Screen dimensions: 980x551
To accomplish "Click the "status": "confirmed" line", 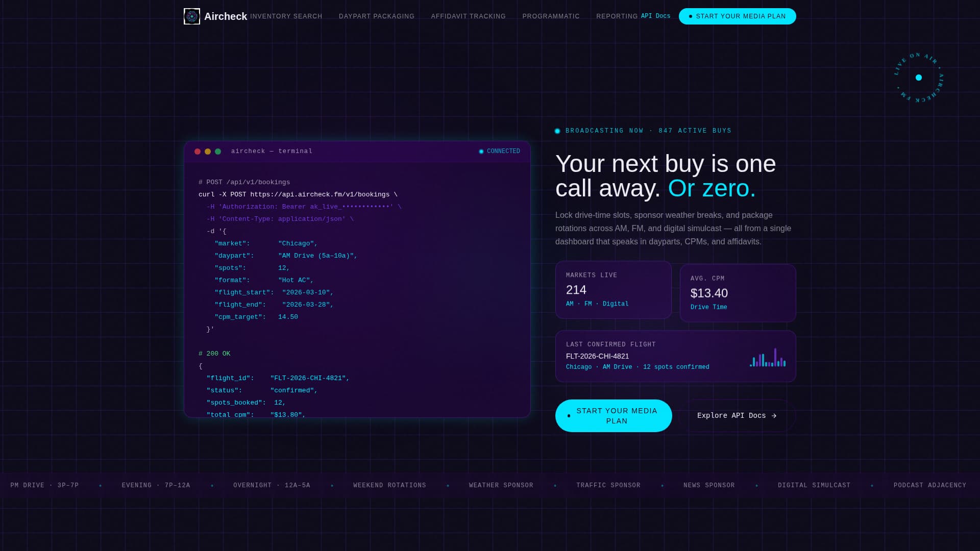I will (x=262, y=390).
